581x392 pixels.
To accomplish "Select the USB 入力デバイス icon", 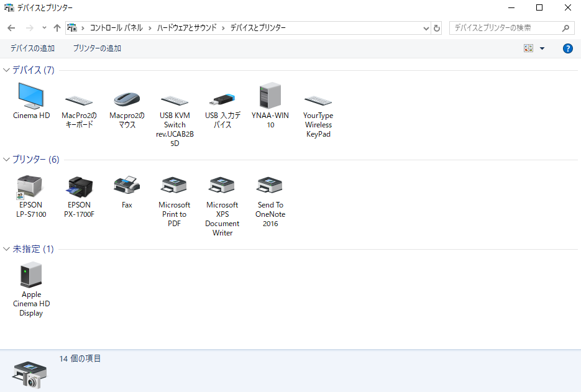I will coord(222,111).
